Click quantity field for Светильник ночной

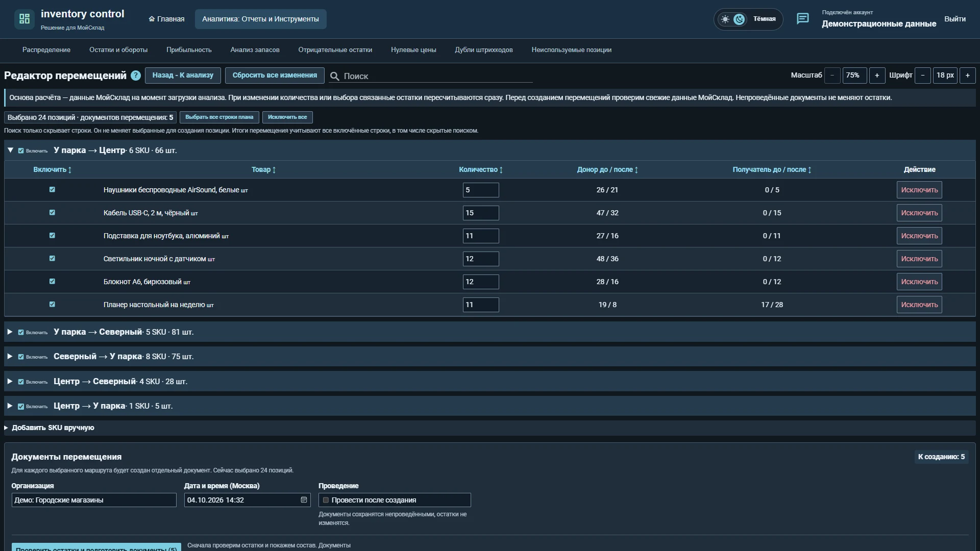(481, 259)
